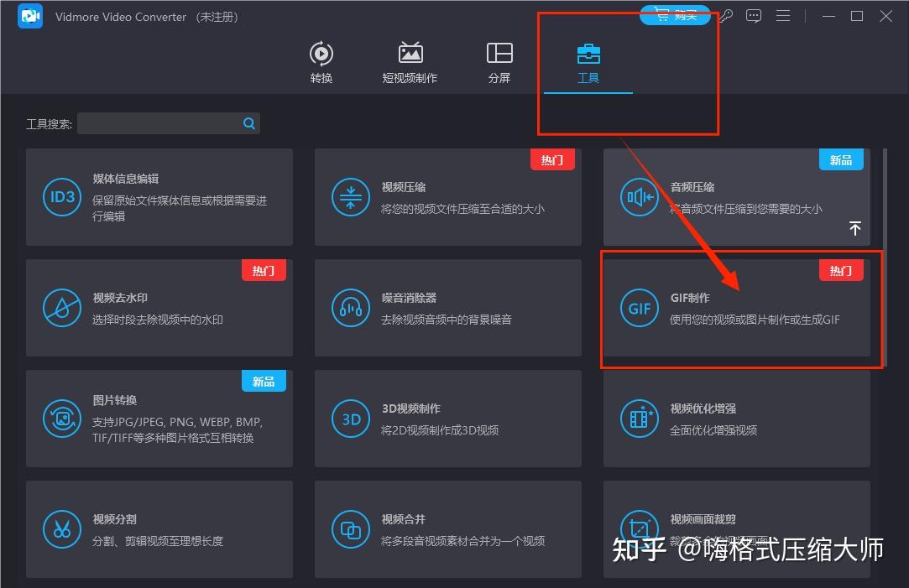Viewport: 909px width, 588px height.
Task: Open the audio compressor icon
Action: 640,197
